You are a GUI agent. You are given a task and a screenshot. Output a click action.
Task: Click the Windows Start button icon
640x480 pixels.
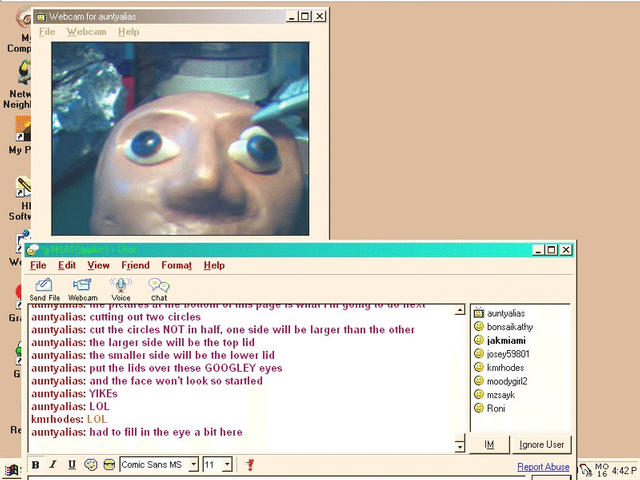[12, 471]
